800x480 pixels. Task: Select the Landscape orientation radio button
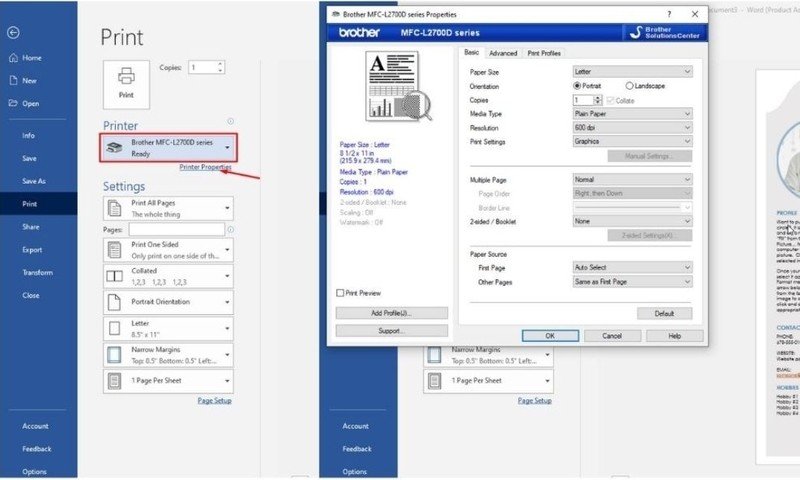(630, 86)
